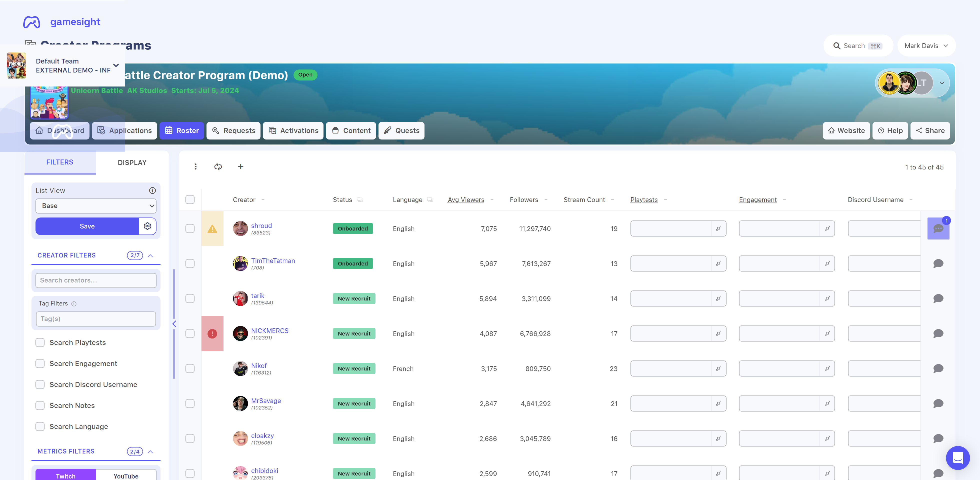Enable the Search Notes checkbox
The image size is (980, 480).
click(40, 405)
